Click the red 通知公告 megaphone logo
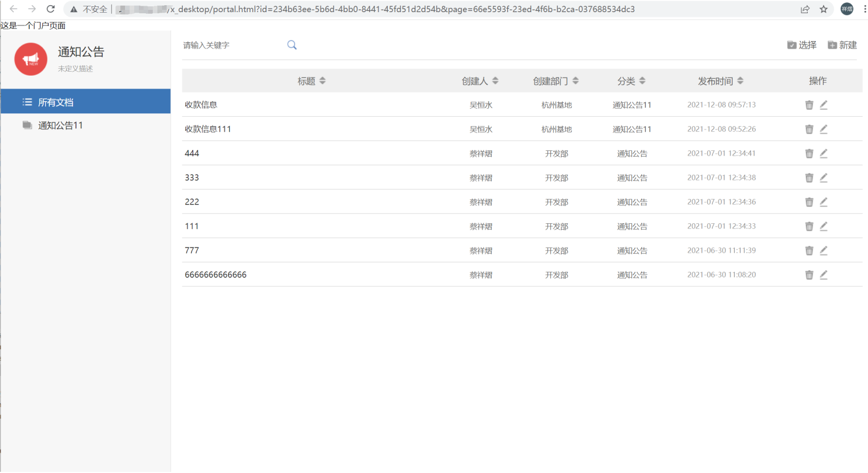The height and width of the screenshot is (473, 868). coord(31,59)
